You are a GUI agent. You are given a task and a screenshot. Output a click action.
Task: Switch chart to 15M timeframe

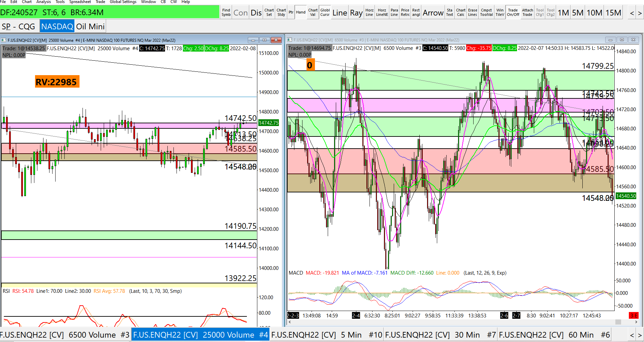coord(613,12)
